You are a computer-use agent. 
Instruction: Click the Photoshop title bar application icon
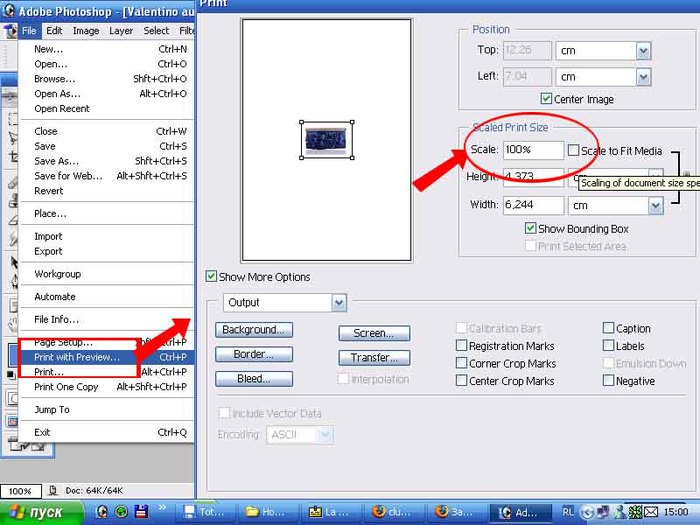[x=8, y=10]
